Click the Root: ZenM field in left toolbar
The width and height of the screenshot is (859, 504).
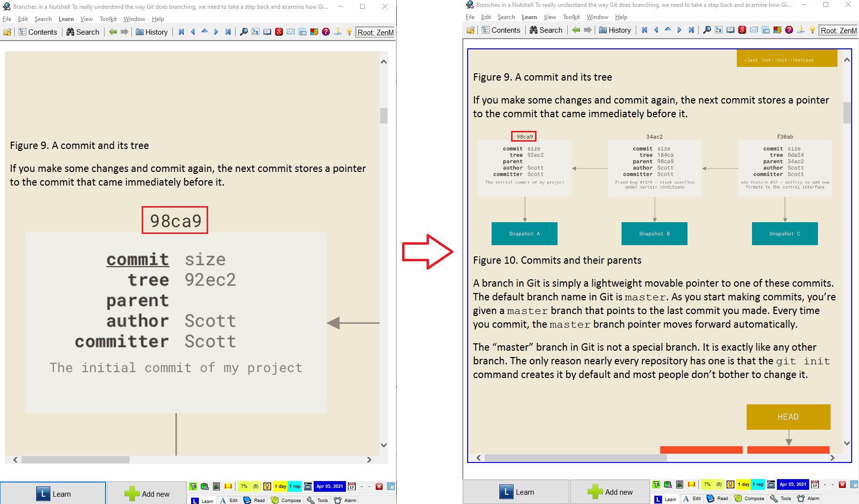click(x=375, y=32)
